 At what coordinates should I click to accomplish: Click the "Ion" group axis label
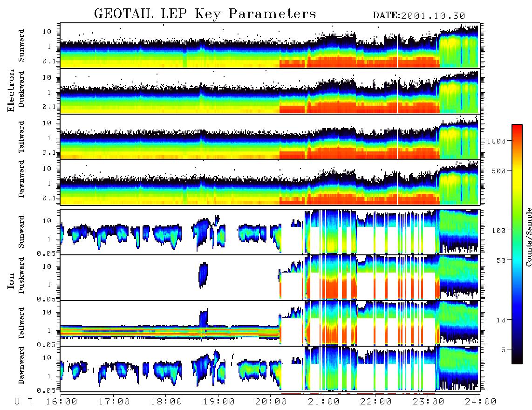coord(11,280)
